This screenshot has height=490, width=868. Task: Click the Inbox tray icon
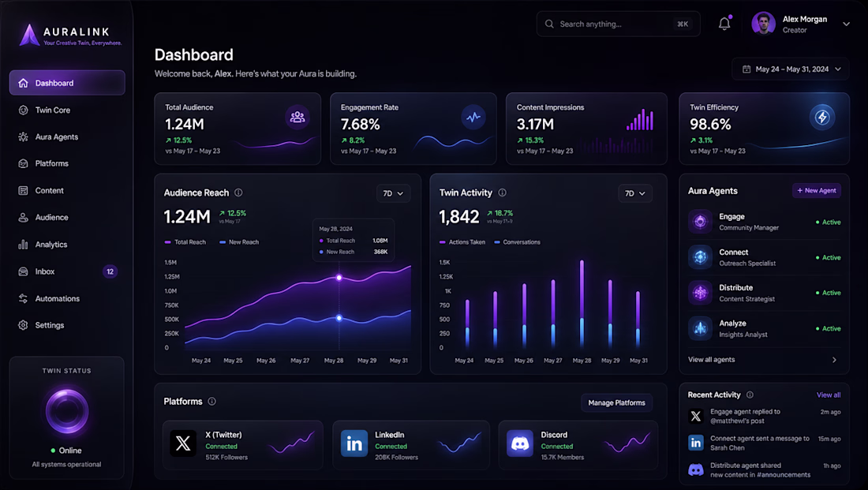point(23,271)
